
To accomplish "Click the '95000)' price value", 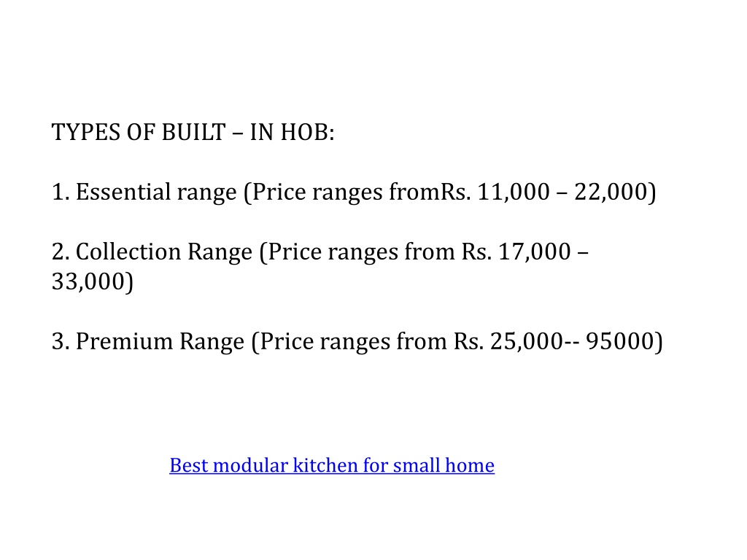I will point(624,341).
